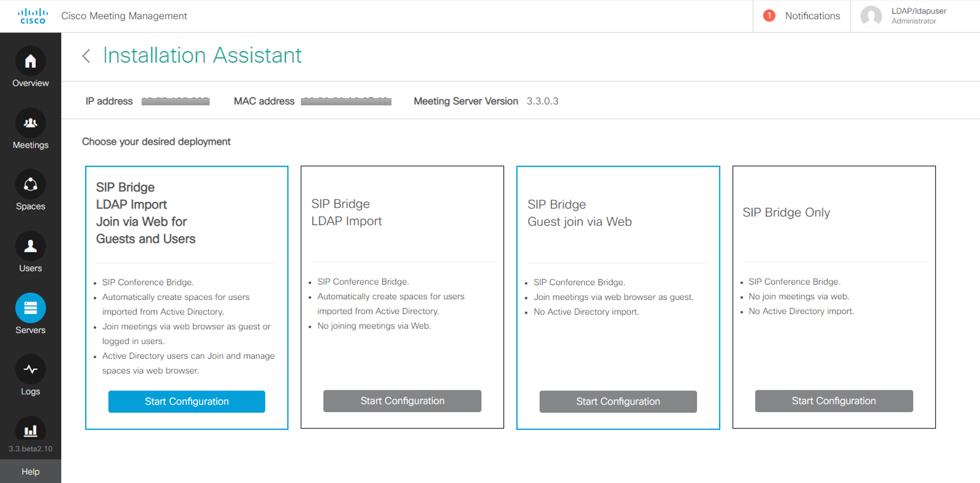
Task: Click the red notification count badge
Action: [x=769, y=16]
